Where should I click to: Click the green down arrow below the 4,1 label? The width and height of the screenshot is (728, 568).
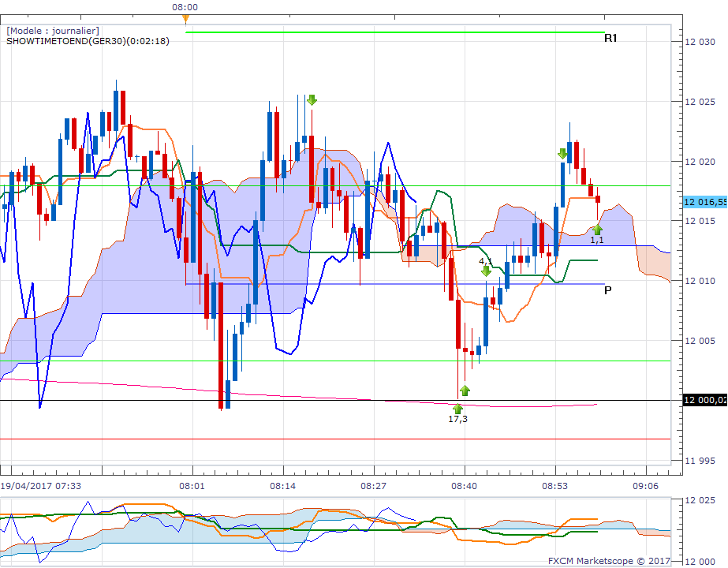pyautogui.click(x=486, y=271)
